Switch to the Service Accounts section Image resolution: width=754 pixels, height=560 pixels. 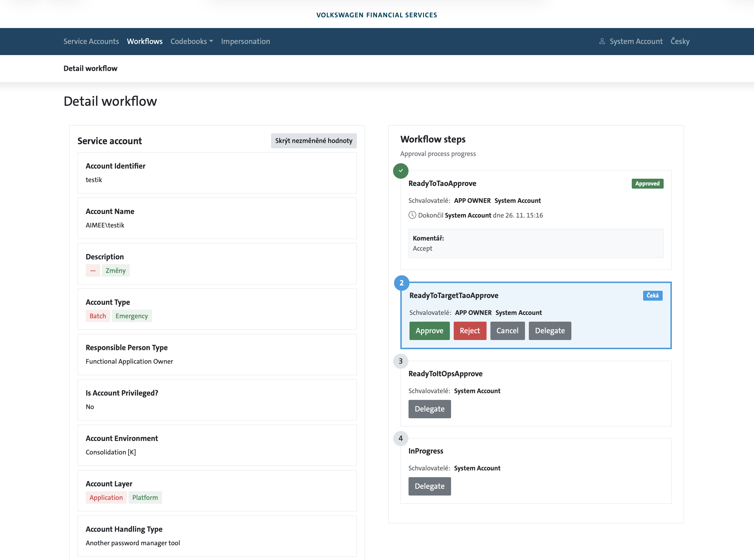[91, 41]
